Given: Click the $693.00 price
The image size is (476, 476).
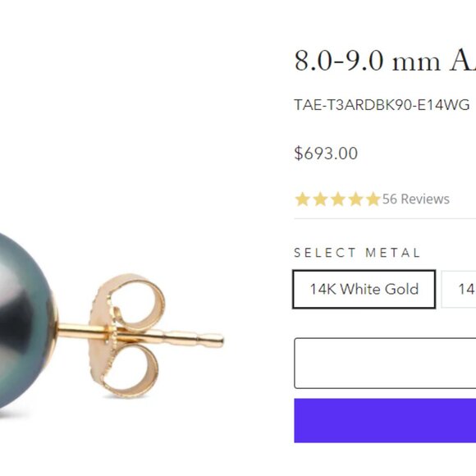Looking at the screenshot, I should coord(326,153).
